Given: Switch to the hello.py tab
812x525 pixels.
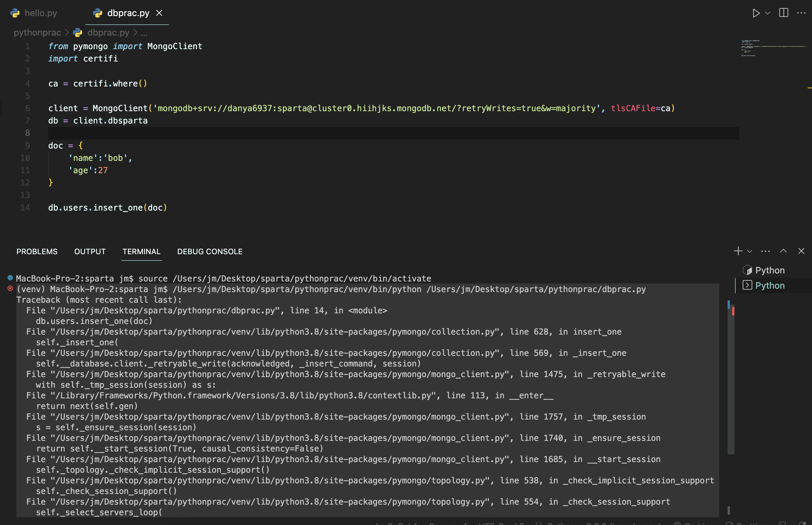Looking at the screenshot, I should tap(41, 13).
